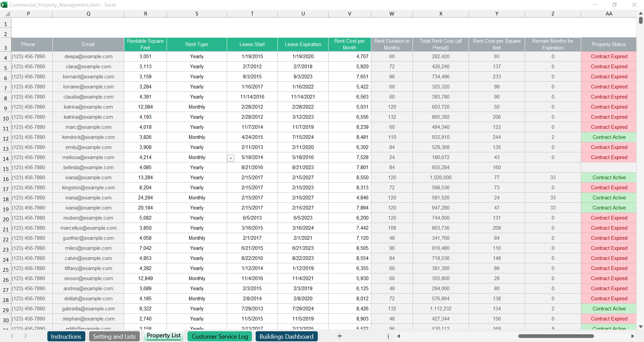Click the tab bar resize dots handle
This screenshot has height=342, width=644.
point(388,336)
